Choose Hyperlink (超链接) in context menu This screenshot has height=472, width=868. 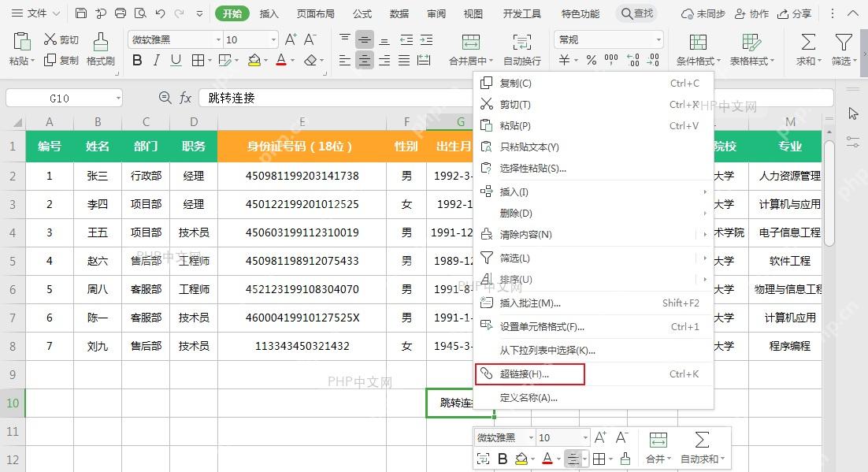click(x=593, y=374)
